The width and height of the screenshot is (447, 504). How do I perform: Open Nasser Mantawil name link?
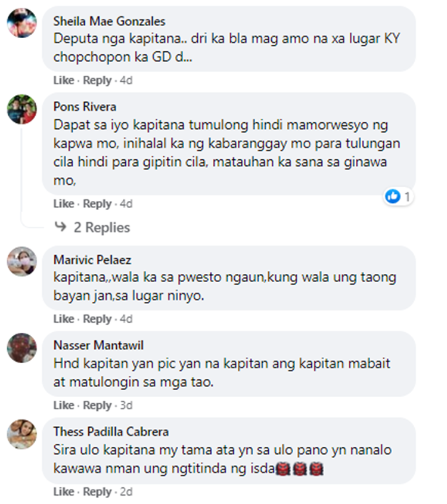click(x=98, y=345)
